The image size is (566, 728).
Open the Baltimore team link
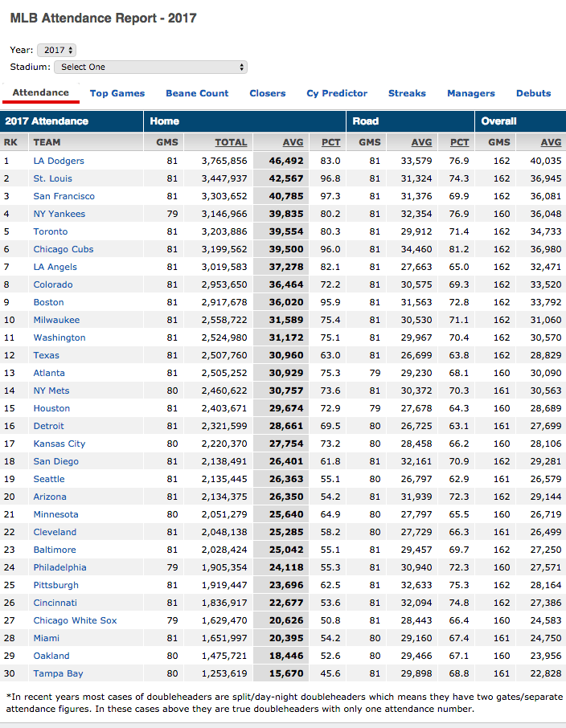tap(55, 550)
